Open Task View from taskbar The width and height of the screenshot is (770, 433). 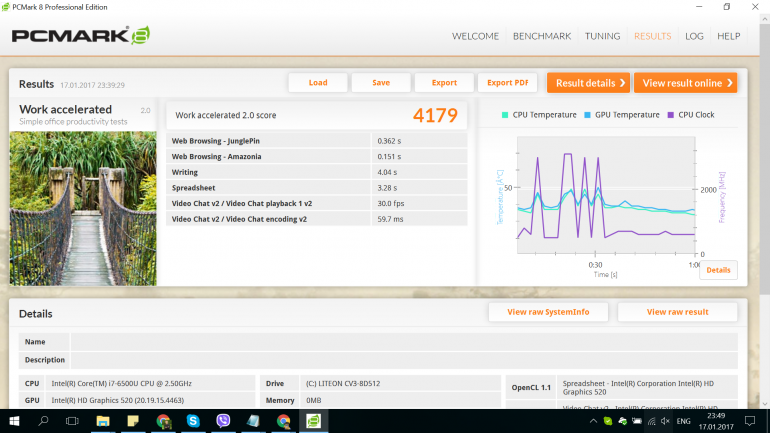coord(72,421)
